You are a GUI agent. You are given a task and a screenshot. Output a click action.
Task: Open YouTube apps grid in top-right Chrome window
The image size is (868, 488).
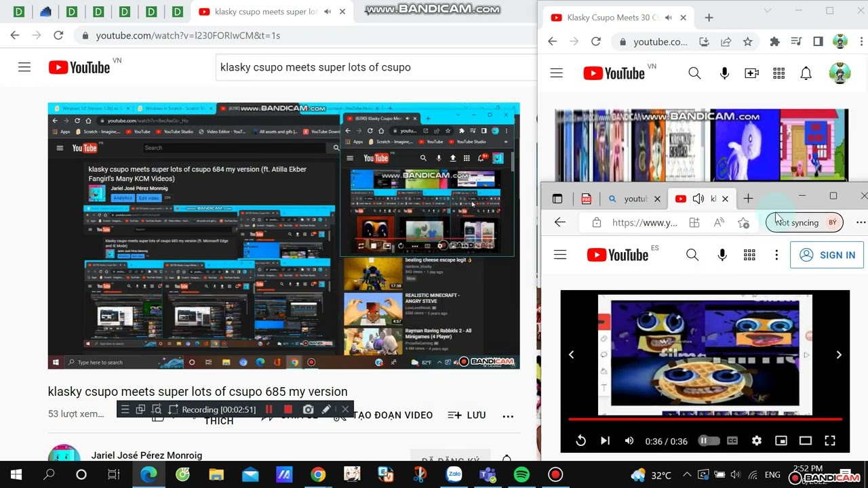pos(778,73)
